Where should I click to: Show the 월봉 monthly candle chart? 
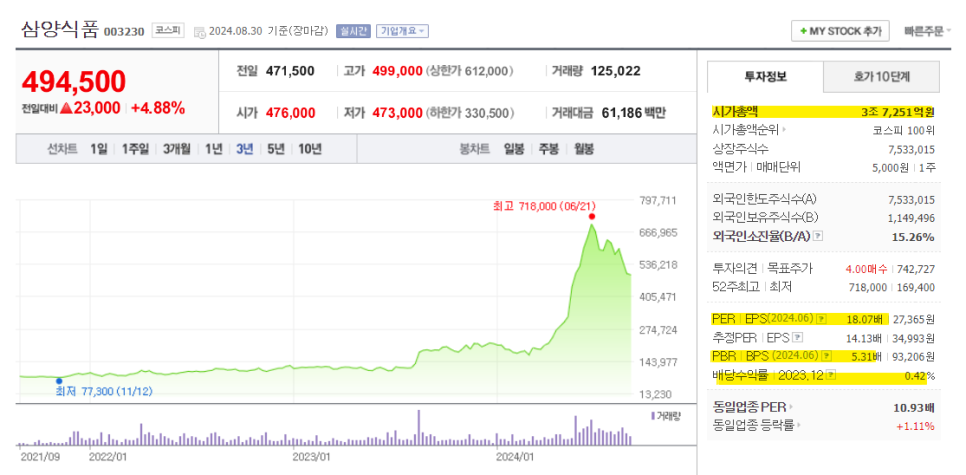[x=583, y=149]
